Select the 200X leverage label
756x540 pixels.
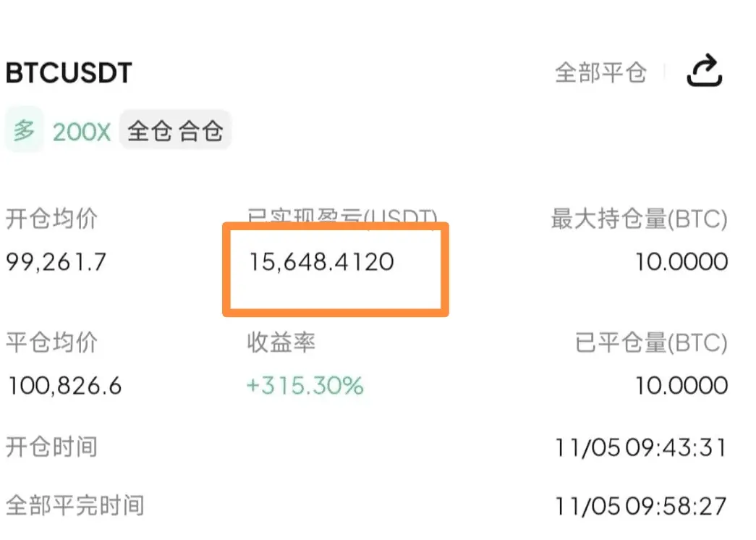[x=82, y=132]
